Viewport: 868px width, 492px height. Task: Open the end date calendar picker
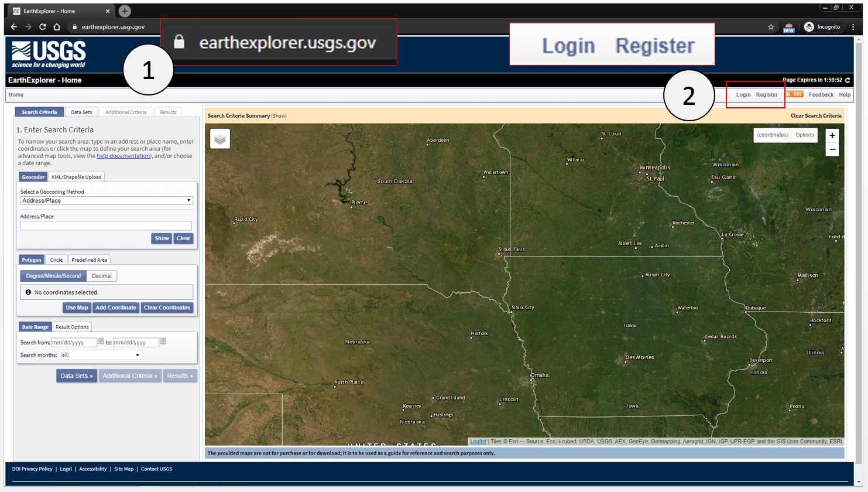pos(163,341)
